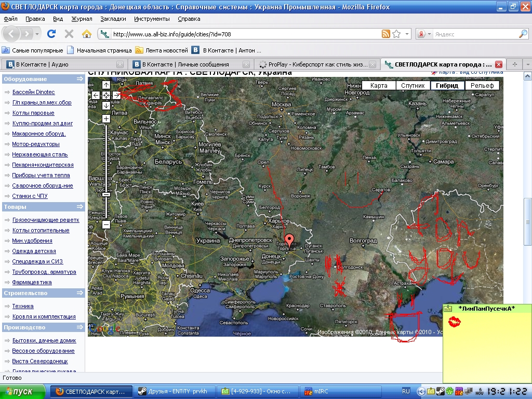Screen dimensions: 532x399
Task: Click the Stop loading X icon
Action: [x=69, y=34]
